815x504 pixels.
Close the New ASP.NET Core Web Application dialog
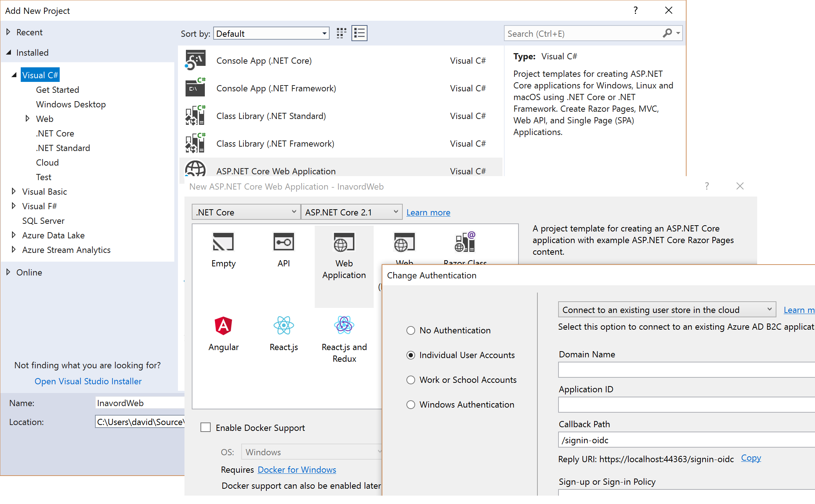[740, 186]
